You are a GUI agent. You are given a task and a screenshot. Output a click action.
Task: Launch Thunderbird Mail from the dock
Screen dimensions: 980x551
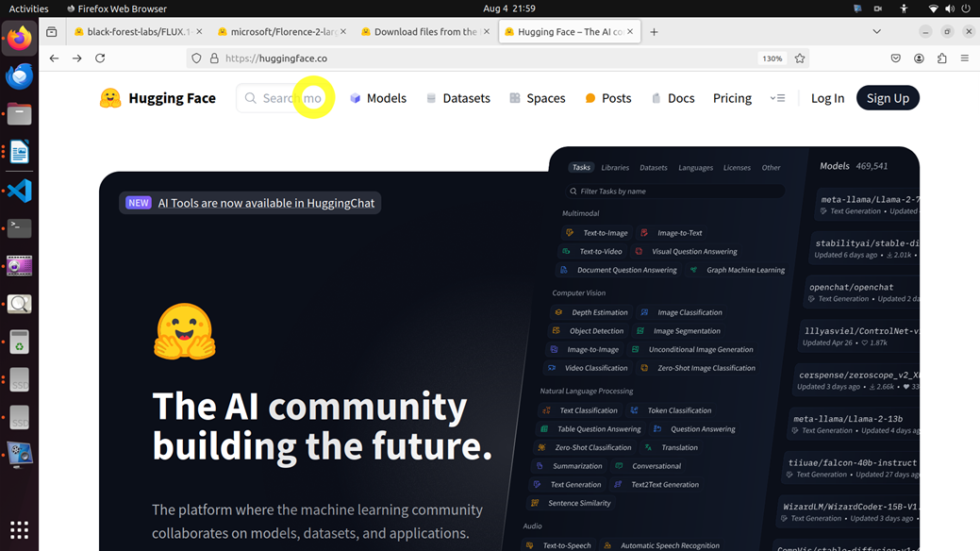pyautogui.click(x=20, y=76)
